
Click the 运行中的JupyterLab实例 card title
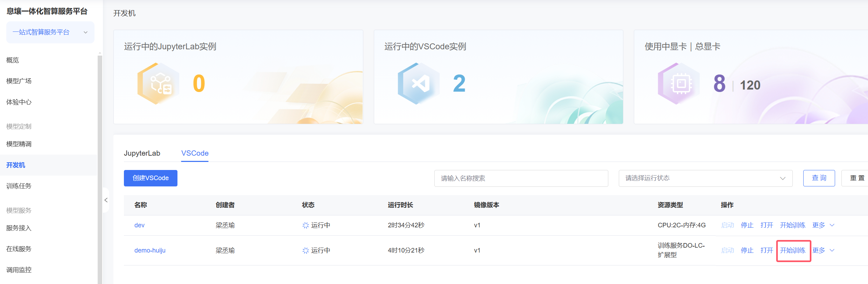coord(170,47)
